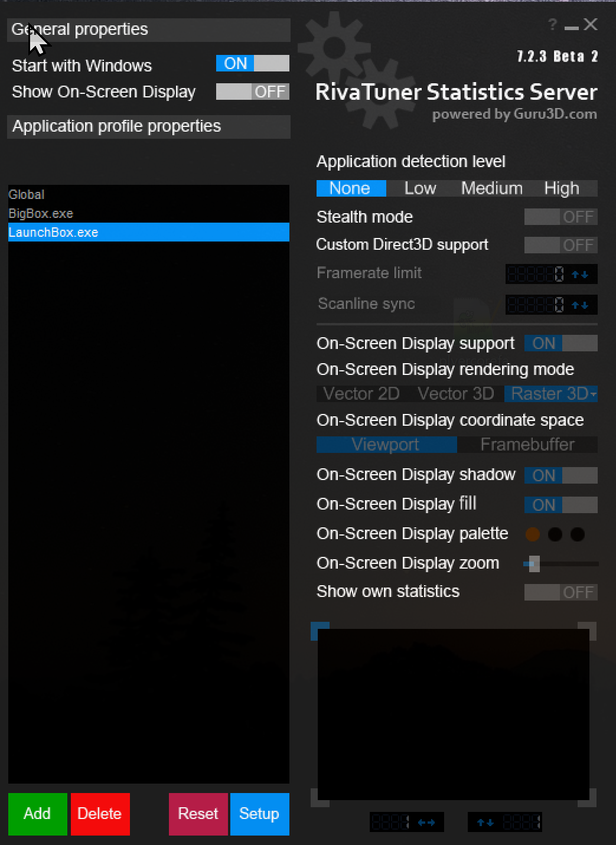Set detection level to Medium
616x845 pixels.
pyautogui.click(x=492, y=188)
